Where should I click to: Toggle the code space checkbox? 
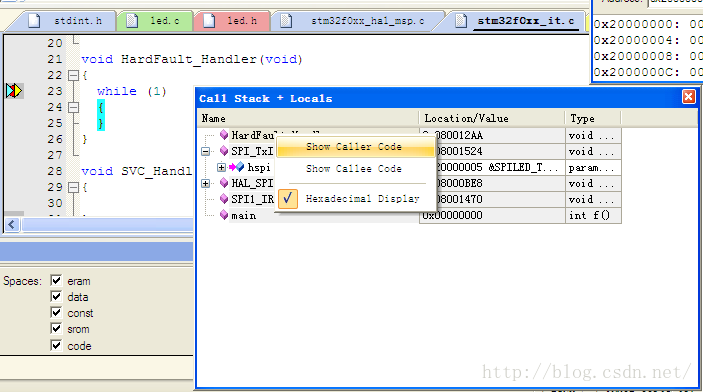[56, 345]
